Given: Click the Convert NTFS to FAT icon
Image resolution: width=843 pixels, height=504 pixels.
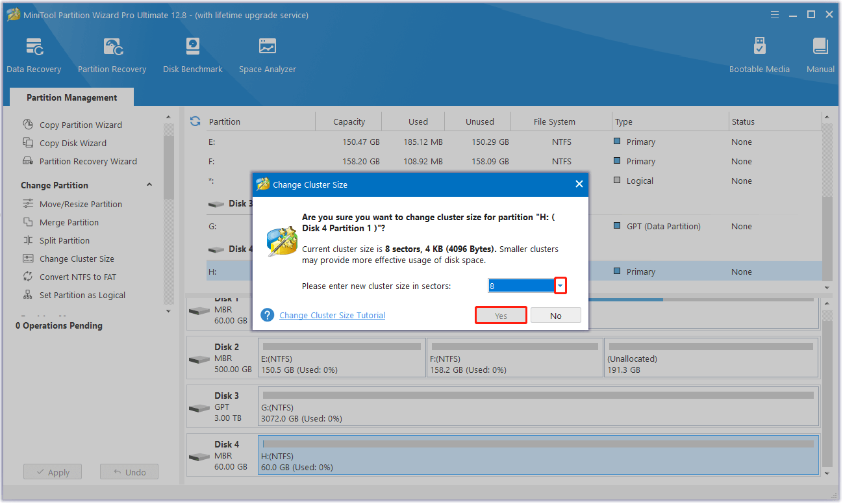Looking at the screenshot, I should point(28,277).
